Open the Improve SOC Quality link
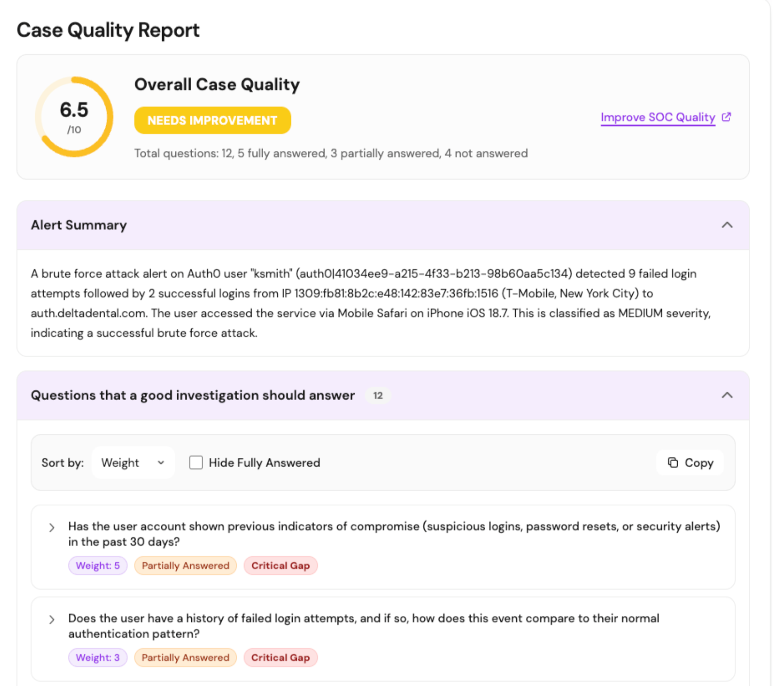 658,117
